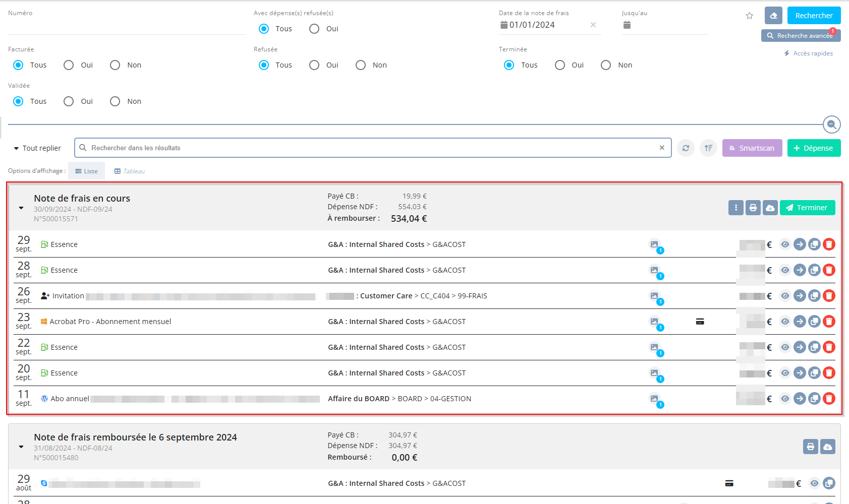
Task: Click the Numéro input field
Action: coord(127,25)
